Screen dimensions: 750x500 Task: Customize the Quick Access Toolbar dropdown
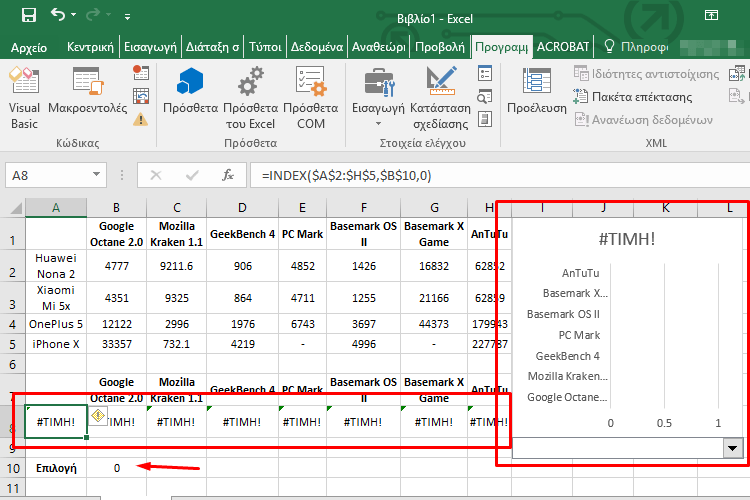[127, 17]
